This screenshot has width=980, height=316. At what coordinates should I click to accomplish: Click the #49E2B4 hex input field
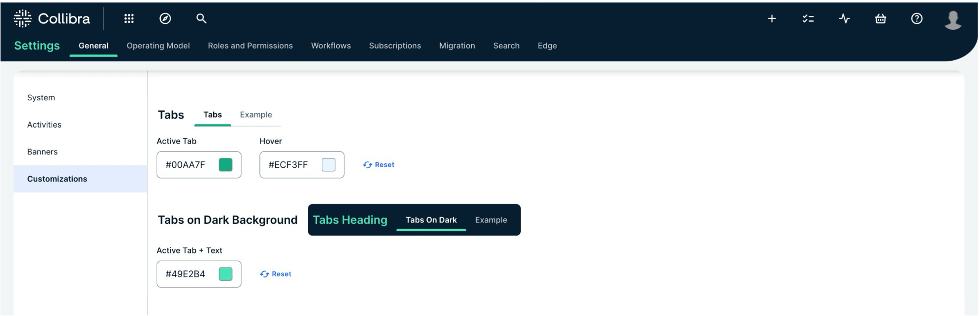199,274
